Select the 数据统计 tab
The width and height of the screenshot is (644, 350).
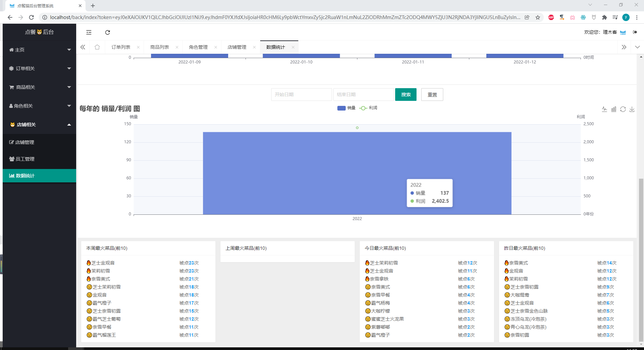(276, 47)
